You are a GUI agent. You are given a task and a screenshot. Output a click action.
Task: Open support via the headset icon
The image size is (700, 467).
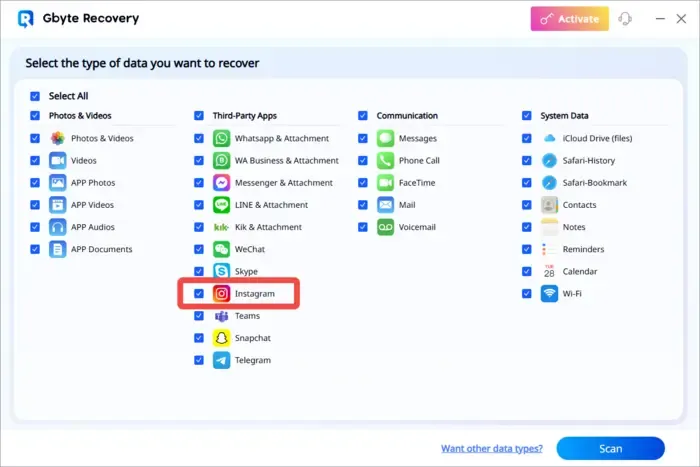pyautogui.click(x=625, y=19)
